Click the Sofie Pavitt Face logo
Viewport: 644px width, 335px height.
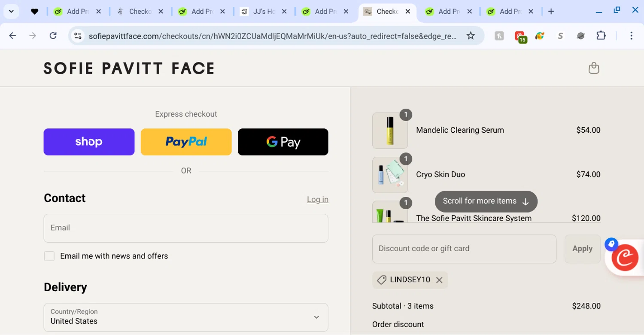click(129, 68)
